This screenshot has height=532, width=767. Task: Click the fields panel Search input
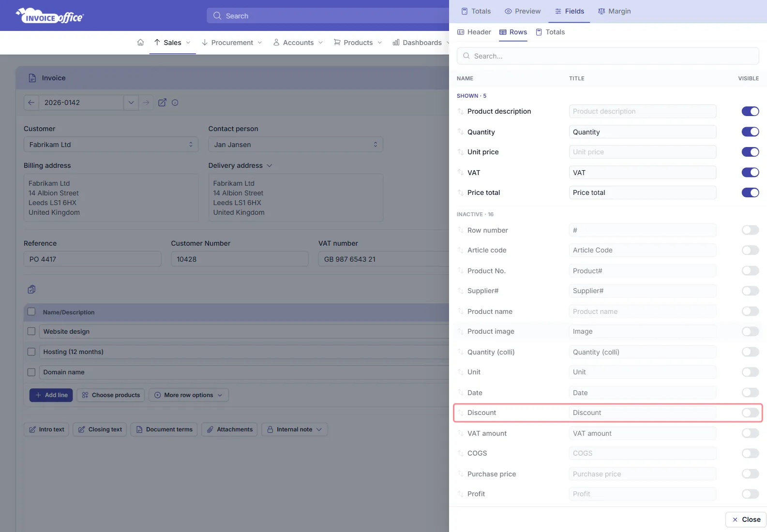point(608,56)
